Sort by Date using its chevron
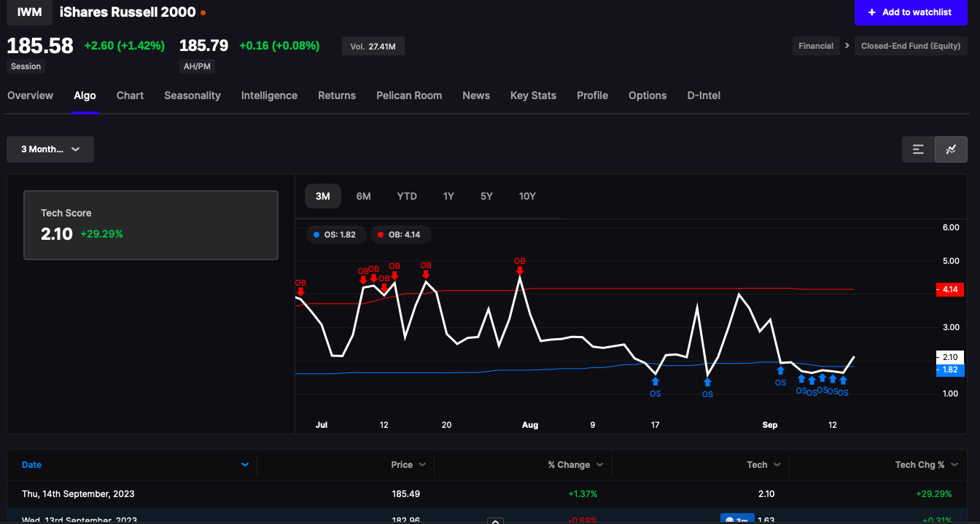The width and height of the screenshot is (980, 524). point(245,465)
